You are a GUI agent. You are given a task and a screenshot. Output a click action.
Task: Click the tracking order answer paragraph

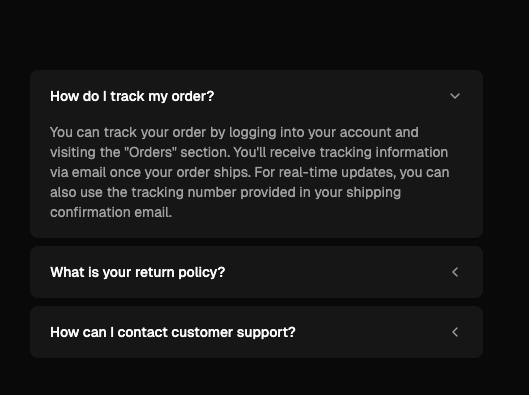pyautogui.click(x=250, y=172)
